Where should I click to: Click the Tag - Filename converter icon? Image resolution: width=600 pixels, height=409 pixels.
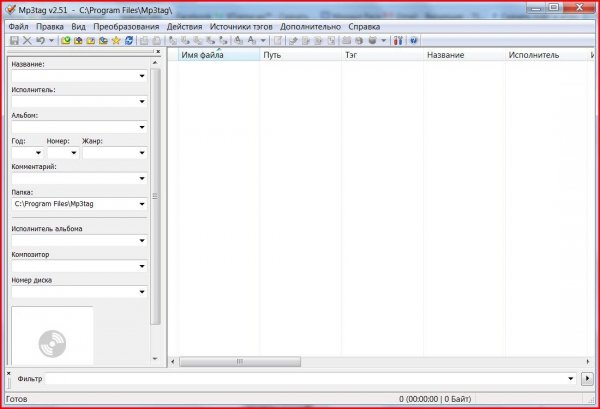pyautogui.click(x=173, y=40)
